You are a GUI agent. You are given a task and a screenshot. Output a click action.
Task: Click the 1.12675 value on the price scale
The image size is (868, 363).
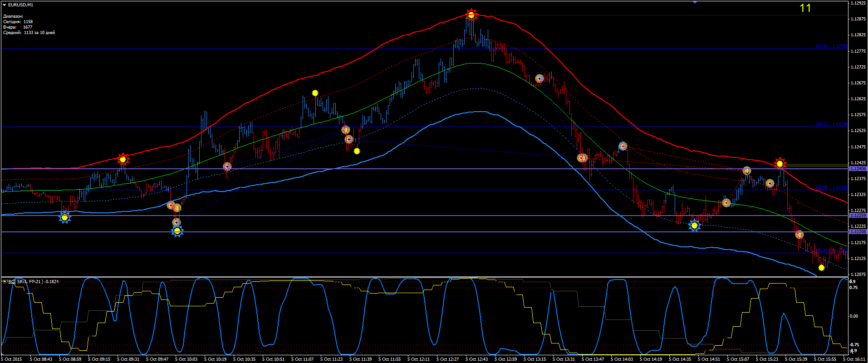[x=858, y=83]
